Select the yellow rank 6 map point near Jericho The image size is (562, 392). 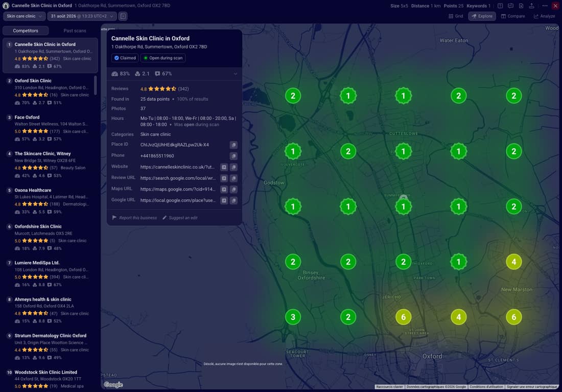pyautogui.click(x=403, y=317)
